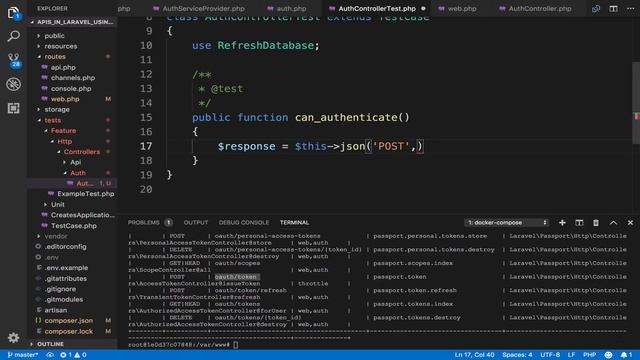Open channels.php in explorer

coord(73,78)
